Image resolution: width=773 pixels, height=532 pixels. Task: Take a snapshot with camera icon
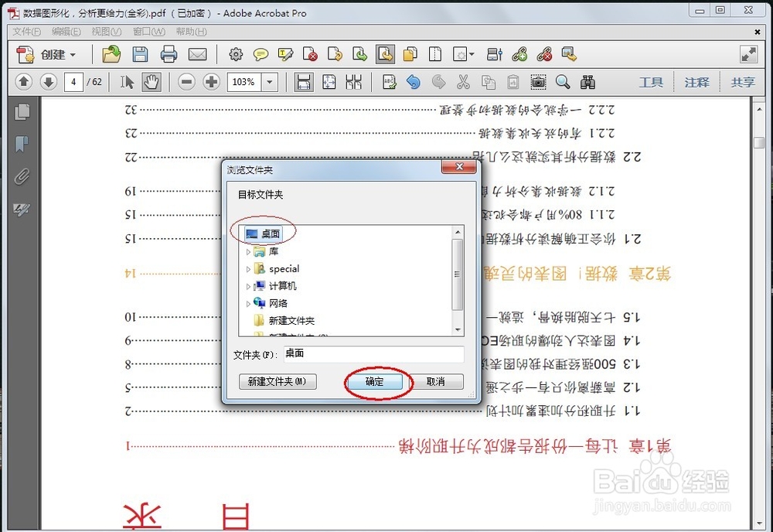(538, 82)
